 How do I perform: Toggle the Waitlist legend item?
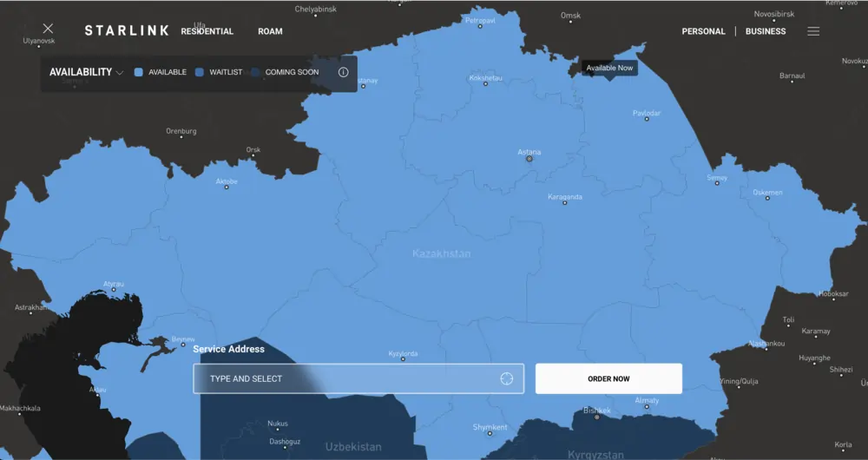(219, 73)
